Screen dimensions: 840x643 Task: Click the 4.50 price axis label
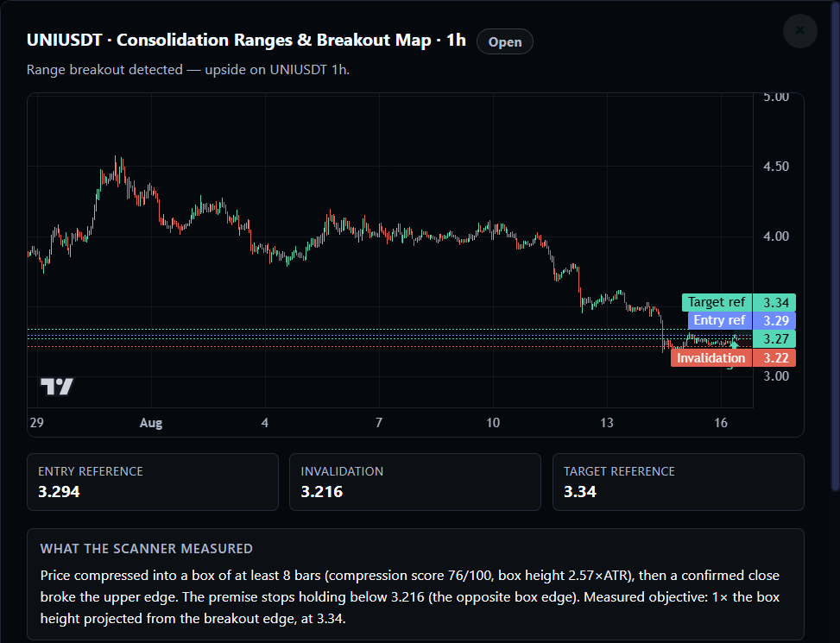point(776,167)
